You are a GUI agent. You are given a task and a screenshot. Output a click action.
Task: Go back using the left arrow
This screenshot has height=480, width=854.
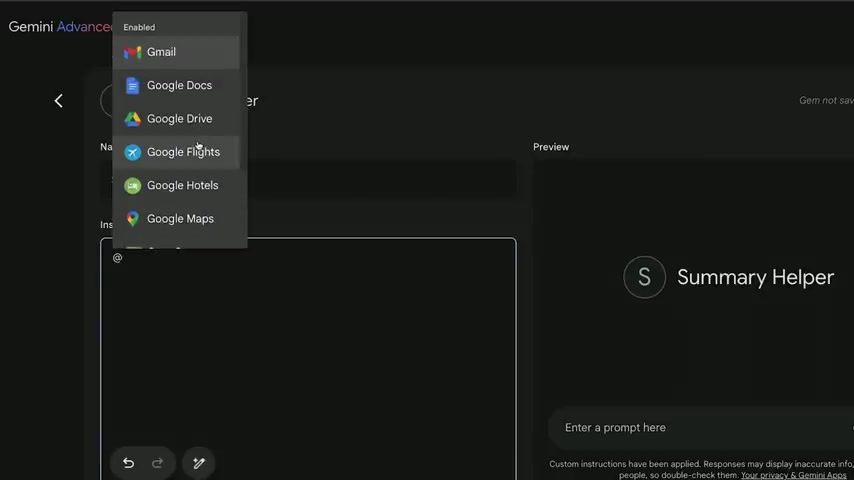click(58, 101)
